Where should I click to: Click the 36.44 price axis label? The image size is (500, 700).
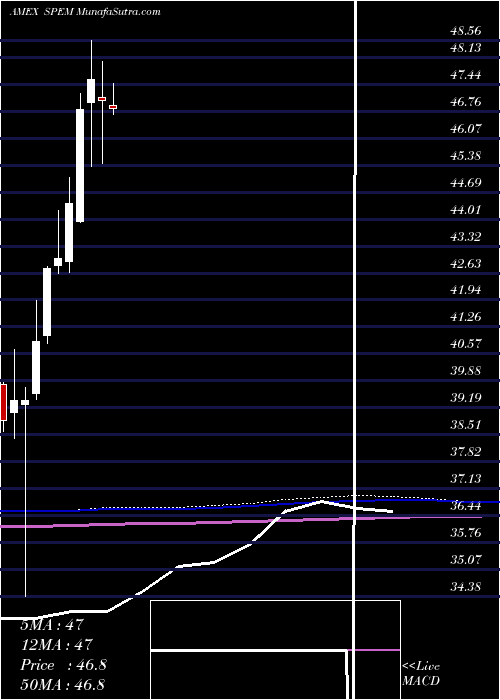point(466,506)
